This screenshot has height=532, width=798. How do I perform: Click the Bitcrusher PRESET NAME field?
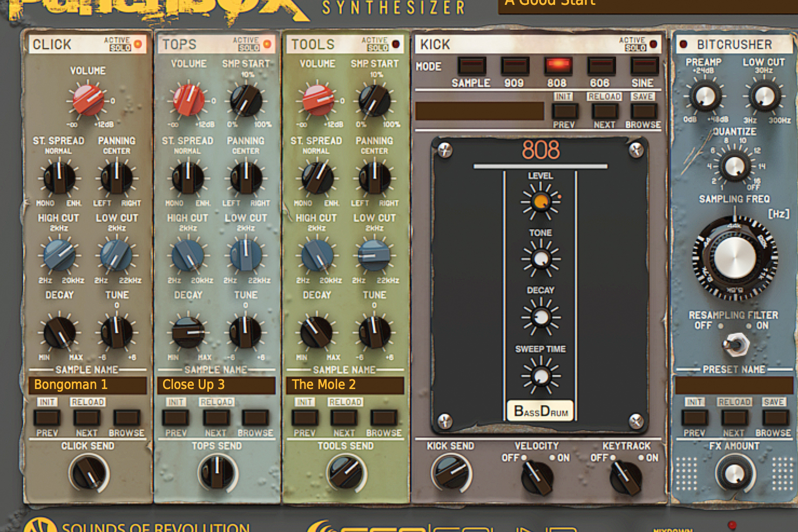[734, 385]
